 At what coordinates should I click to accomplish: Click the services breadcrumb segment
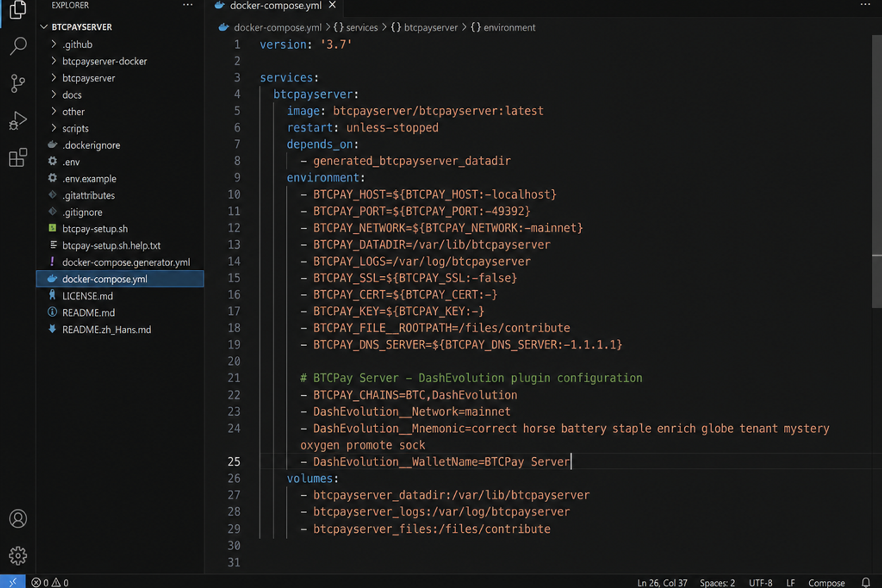(355, 28)
